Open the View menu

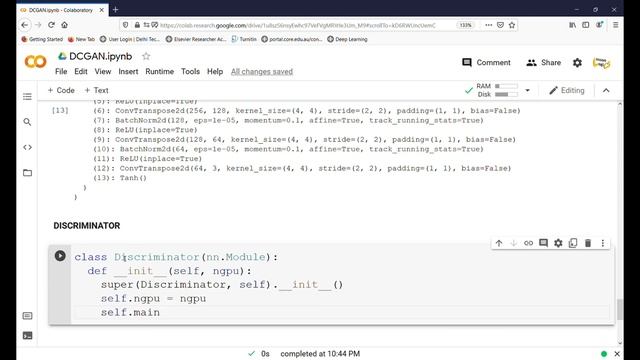(x=103, y=71)
